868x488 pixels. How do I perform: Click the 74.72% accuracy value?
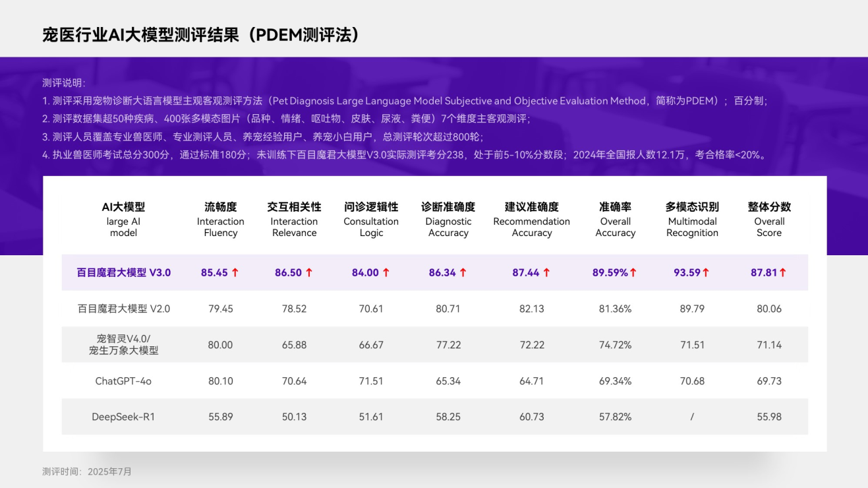pyautogui.click(x=616, y=345)
